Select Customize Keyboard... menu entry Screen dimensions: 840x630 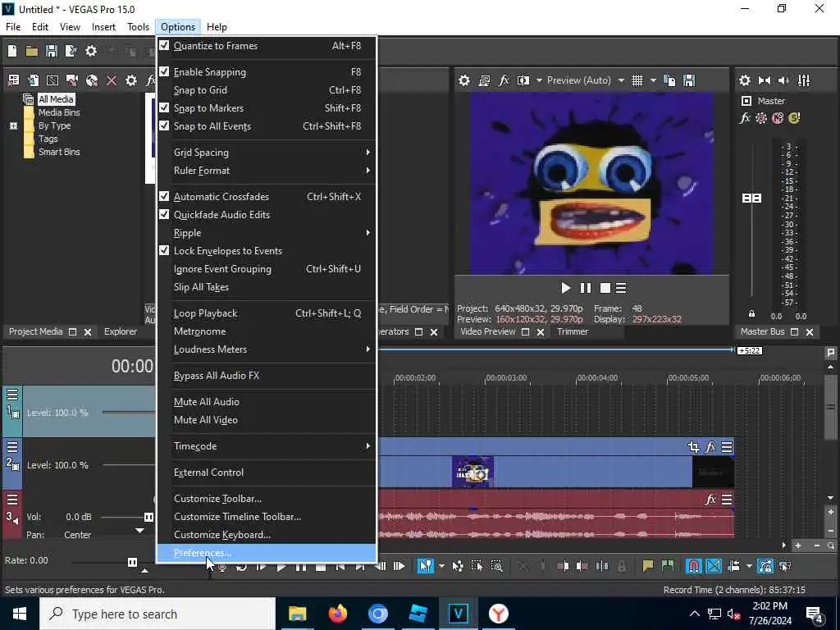267,535
